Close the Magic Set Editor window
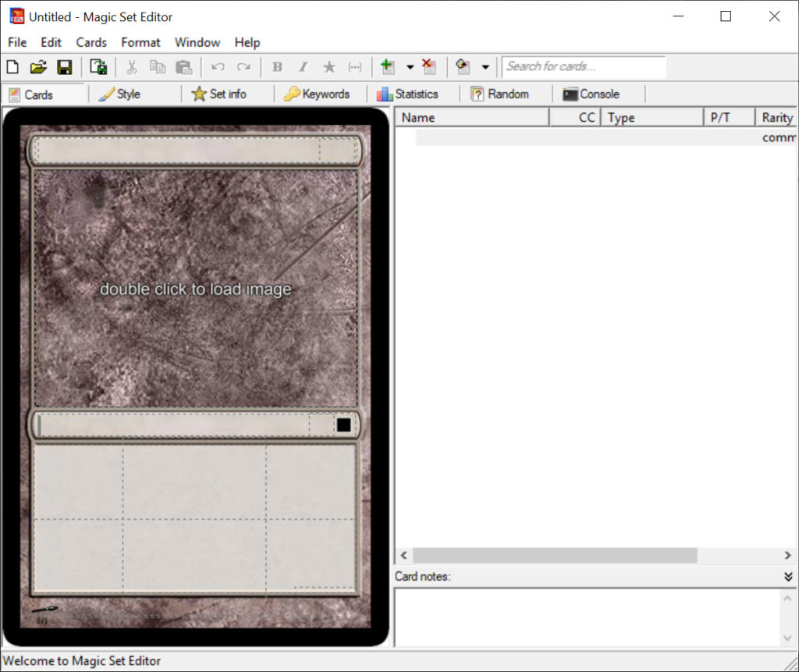This screenshot has width=799, height=672. [x=774, y=16]
